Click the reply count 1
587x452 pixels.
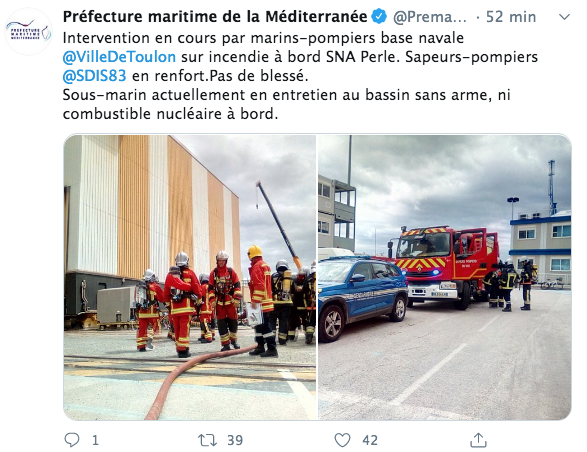click(x=95, y=440)
